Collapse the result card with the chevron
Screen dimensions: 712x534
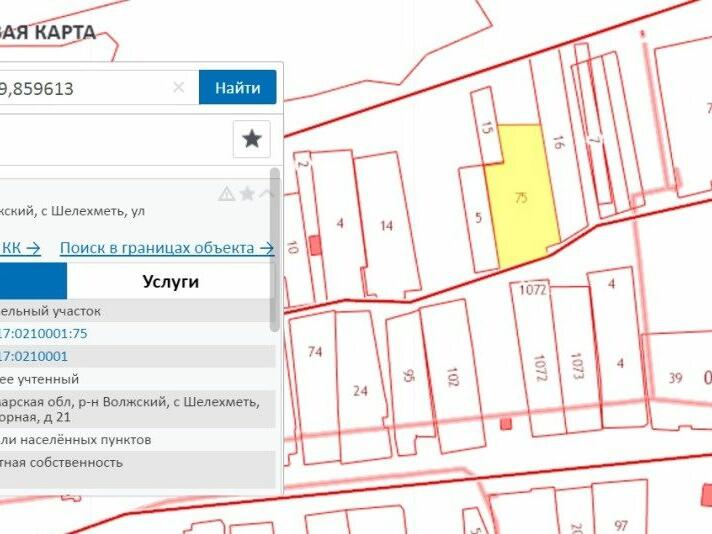267,194
